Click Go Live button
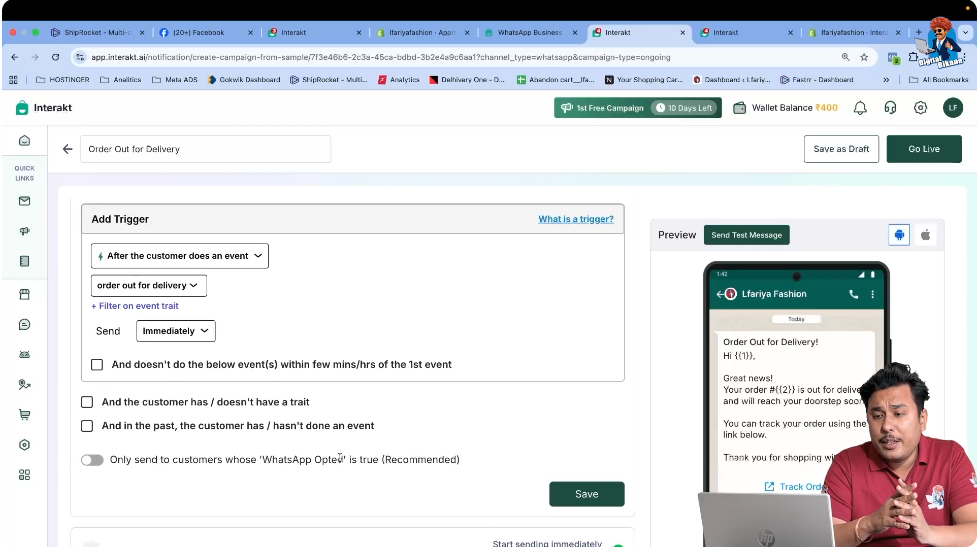The height and width of the screenshot is (548, 979). click(924, 149)
